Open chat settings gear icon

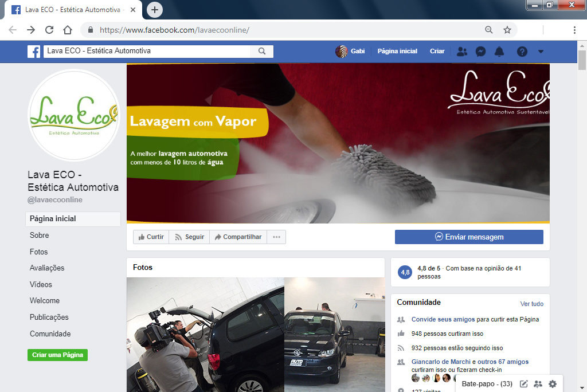[553, 384]
